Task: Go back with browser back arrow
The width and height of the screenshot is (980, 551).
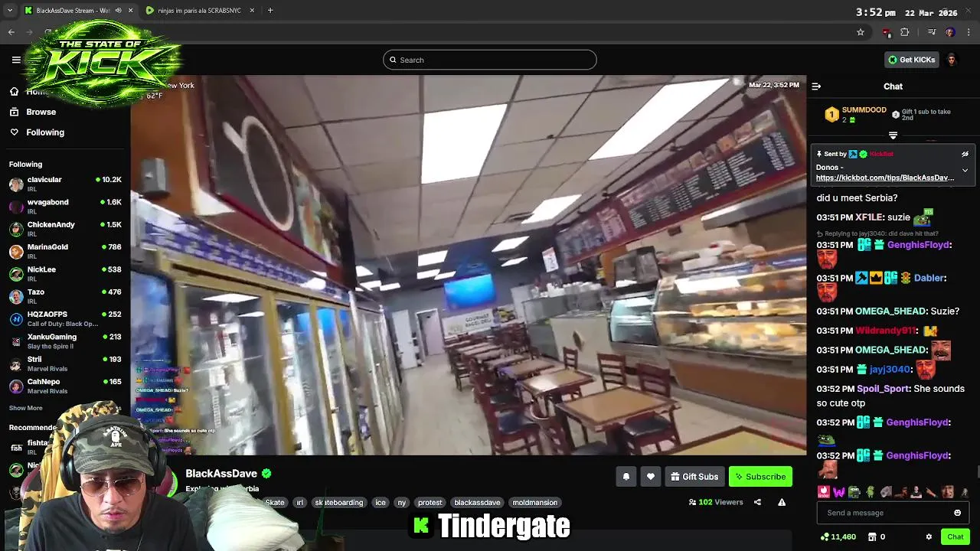Action: tap(11, 32)
